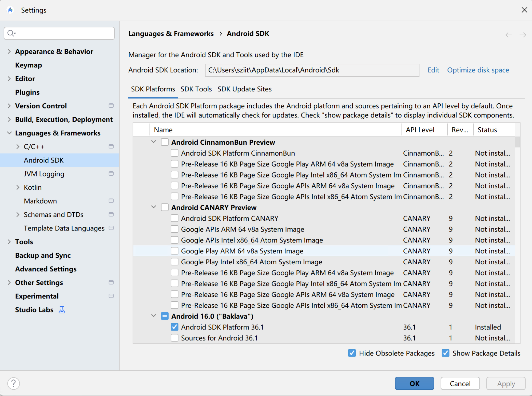Sort table by Name column header
This screenshot has height=396, width=532.
pos(276,130)
